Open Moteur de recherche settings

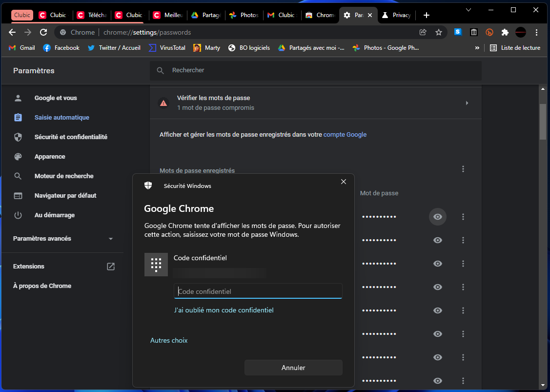(x=63, y=176)
